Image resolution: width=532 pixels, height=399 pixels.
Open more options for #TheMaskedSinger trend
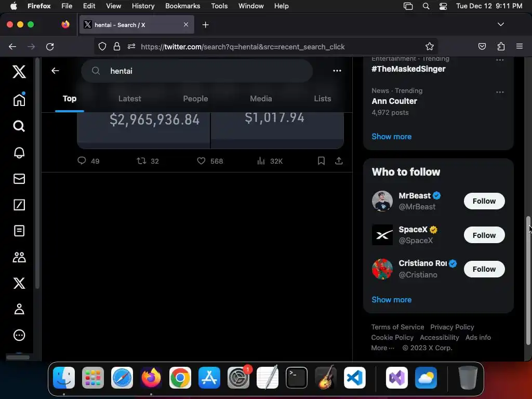[500, 60]
